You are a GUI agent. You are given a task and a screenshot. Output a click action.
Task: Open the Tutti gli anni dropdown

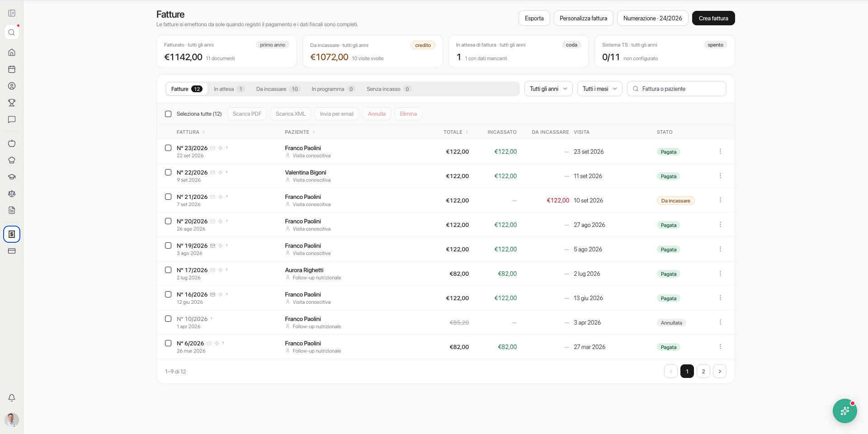point(548,89)
